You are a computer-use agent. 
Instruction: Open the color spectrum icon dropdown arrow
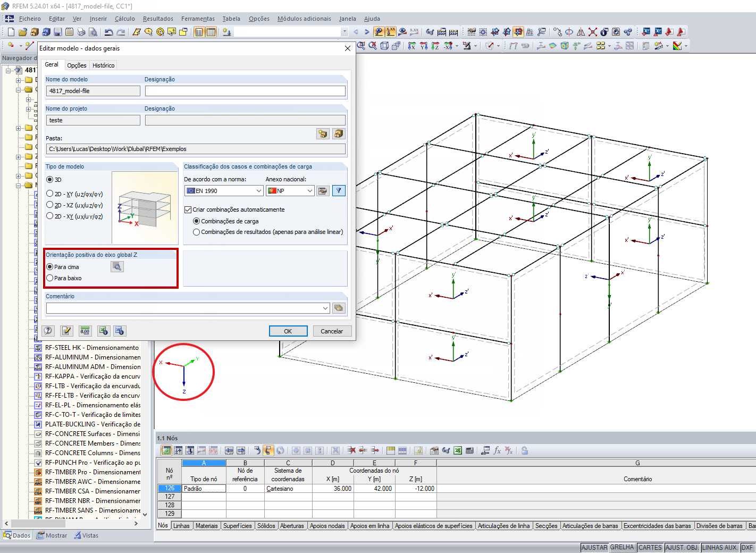686,46
